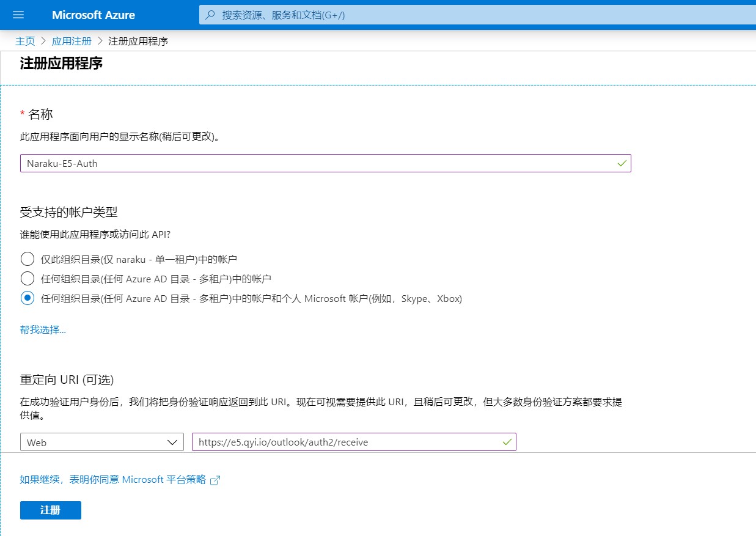Open the hamburger portal menu

point(18,15)
